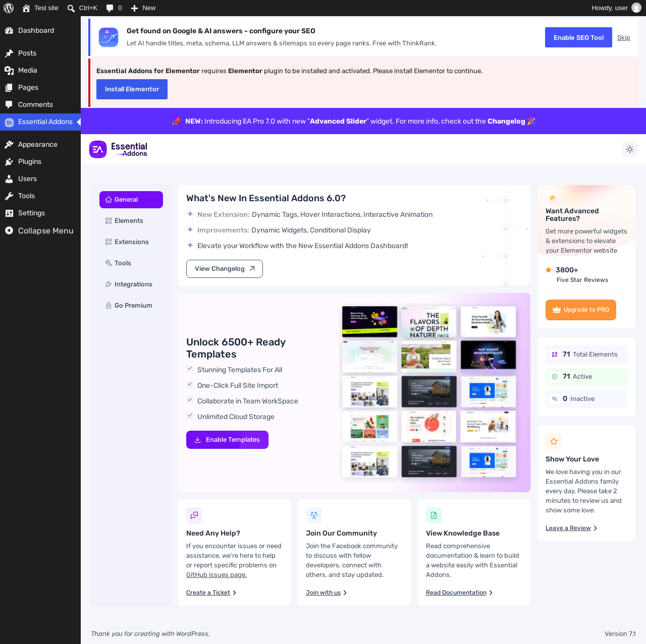The height and width of the screenshot is (644, 646).
Task: Open Essential Addons in admin menu
Action: tap(40, 122)
